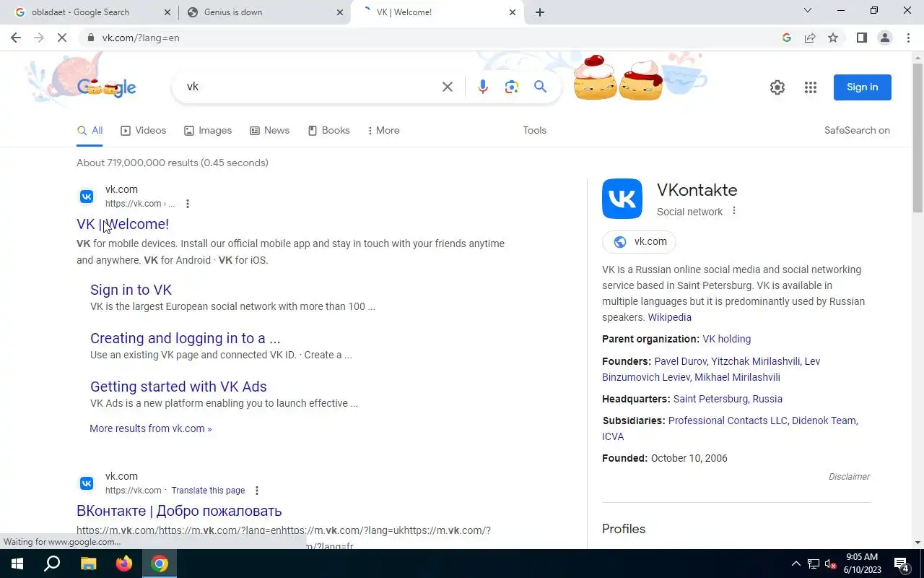The width and height of the screenshot is (924, 578).
Task: View site information lock icon
Action: tap(90, 38)
